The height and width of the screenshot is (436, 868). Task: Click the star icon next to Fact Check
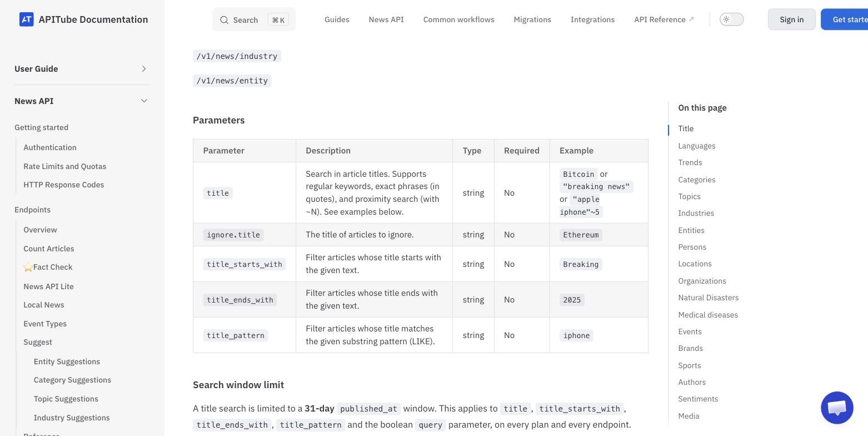coord(28,267)
